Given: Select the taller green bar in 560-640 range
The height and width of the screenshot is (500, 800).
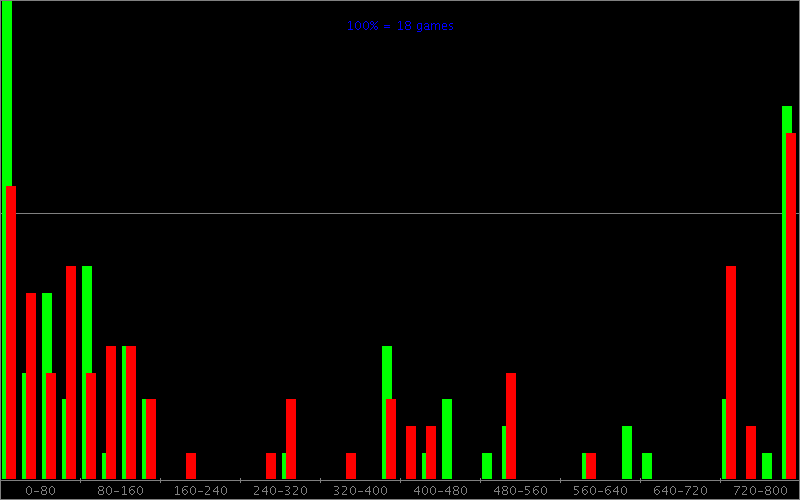Looking at the screenshot, I should [627, 453].
